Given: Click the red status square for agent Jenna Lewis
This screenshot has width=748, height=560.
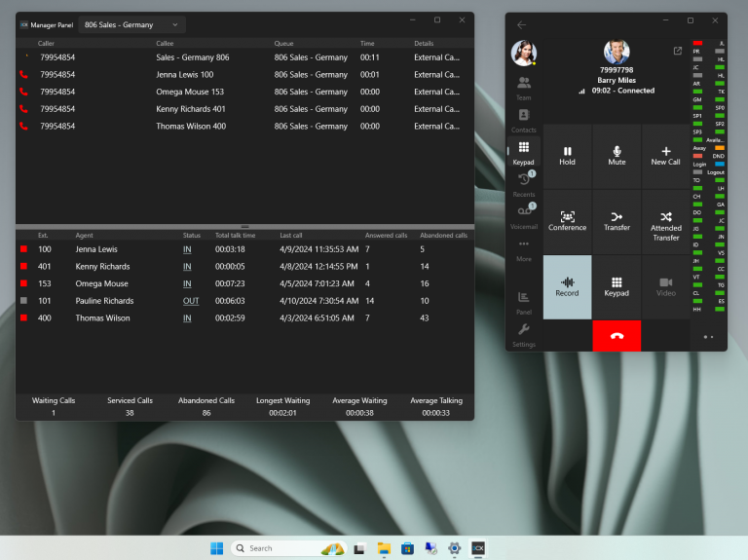Looking at the screenshot, I should click(x=23, y=249).
